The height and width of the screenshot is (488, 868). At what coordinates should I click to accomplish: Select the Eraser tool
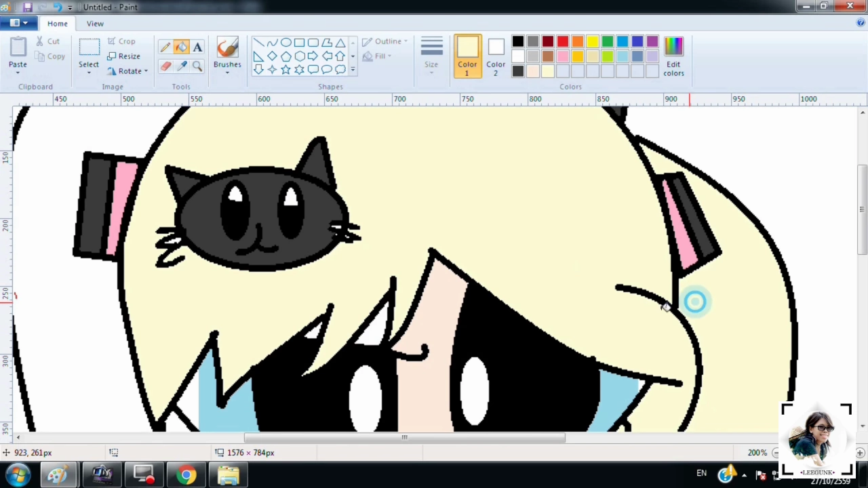point(165,66)
